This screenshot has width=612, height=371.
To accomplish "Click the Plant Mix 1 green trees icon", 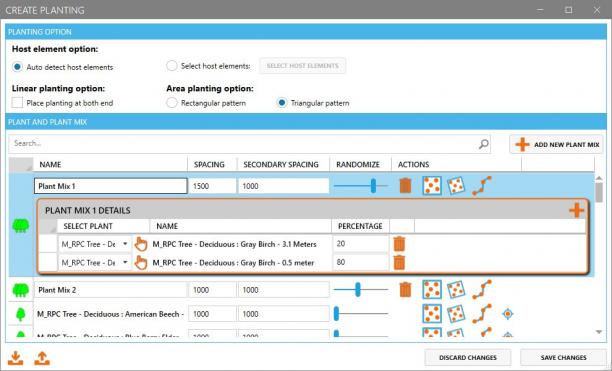I will point(21,225).
